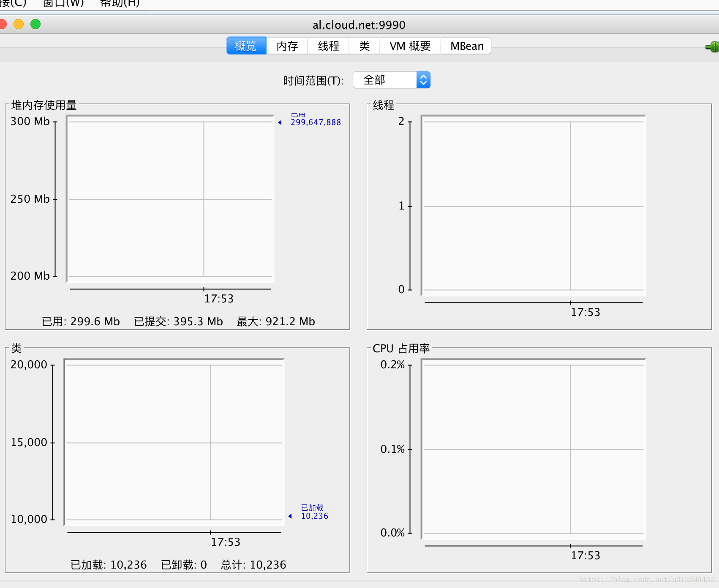
Task: Switch to the 概览 tab
Action: coord(246,46)
